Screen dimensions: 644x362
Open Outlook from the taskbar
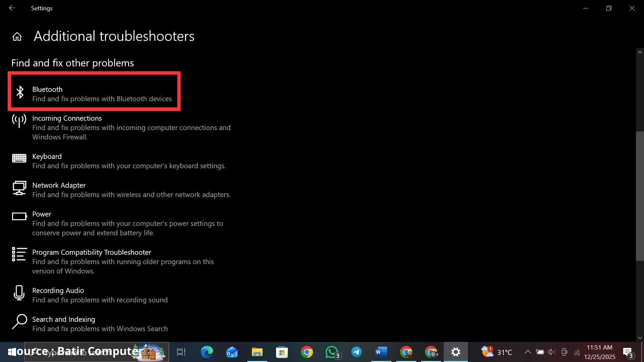(x=232, y=352)
